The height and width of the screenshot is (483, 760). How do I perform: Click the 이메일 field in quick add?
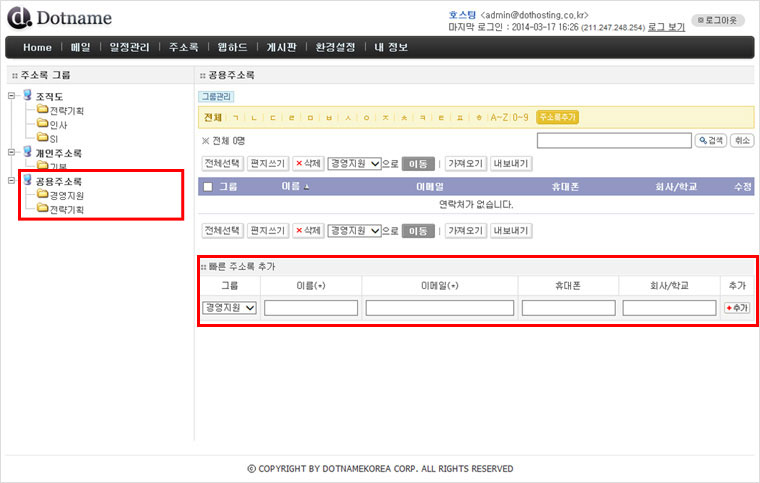[439, 308]
